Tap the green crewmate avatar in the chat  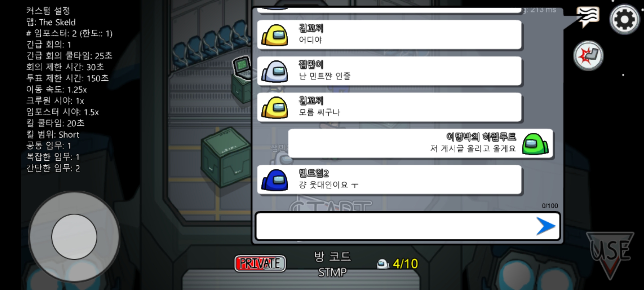(x=535, y=144)
